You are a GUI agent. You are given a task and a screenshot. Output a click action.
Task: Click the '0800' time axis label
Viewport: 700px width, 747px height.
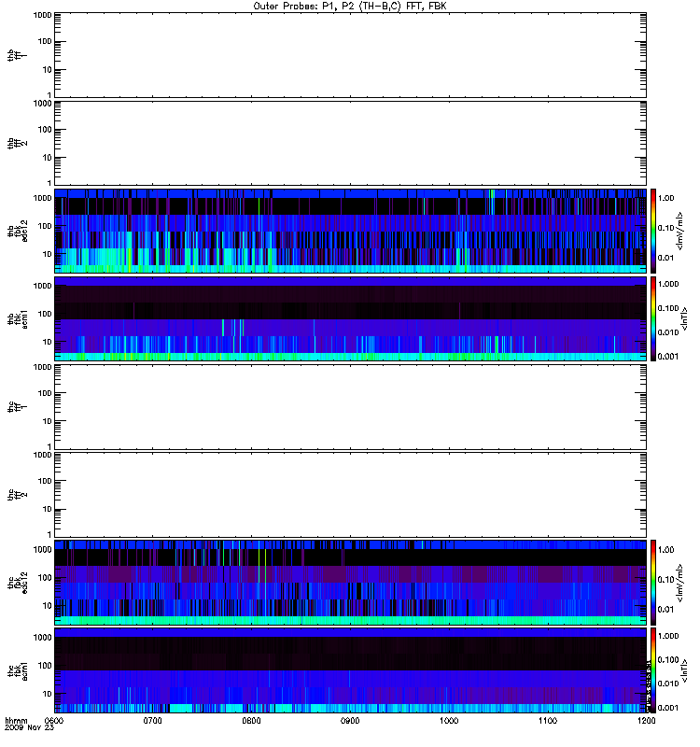click(x=251, y=721)
